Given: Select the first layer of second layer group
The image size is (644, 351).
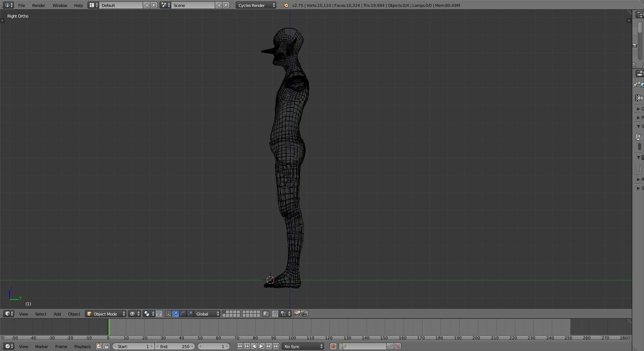Looking at the screenshot, I should 244,312.
